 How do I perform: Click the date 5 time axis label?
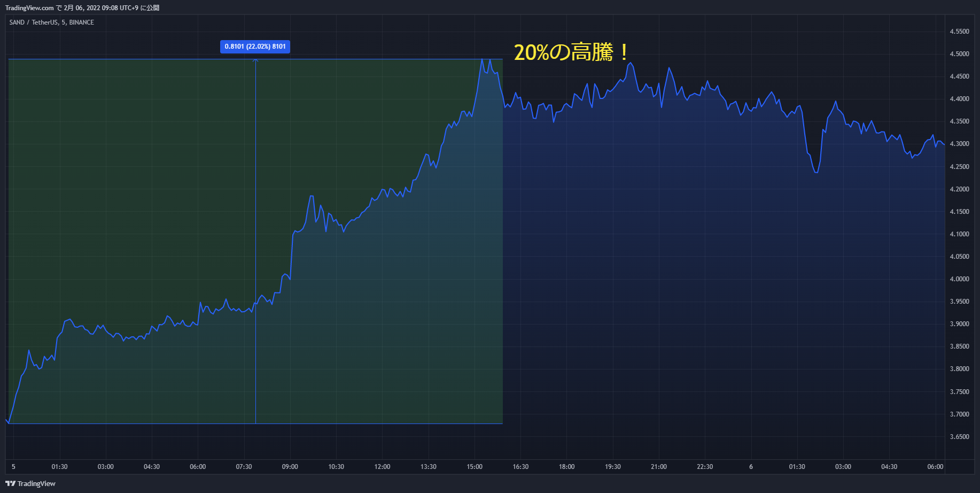(13, 467)
